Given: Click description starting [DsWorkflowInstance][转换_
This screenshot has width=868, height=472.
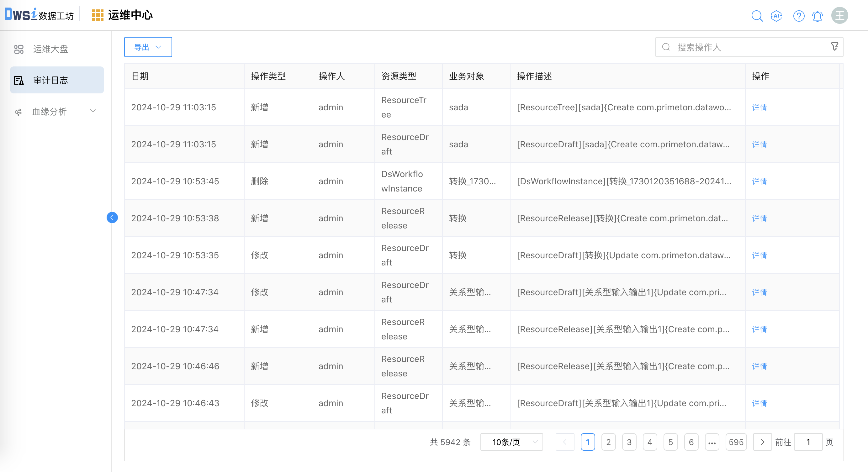Looking at the screenshot, I should [624, 181].
